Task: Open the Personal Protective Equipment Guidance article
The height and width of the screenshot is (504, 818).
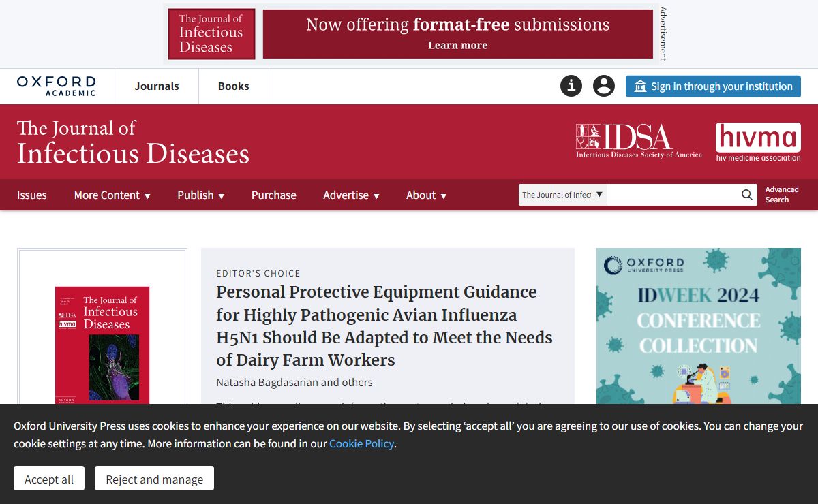Action: pos(384,326)
